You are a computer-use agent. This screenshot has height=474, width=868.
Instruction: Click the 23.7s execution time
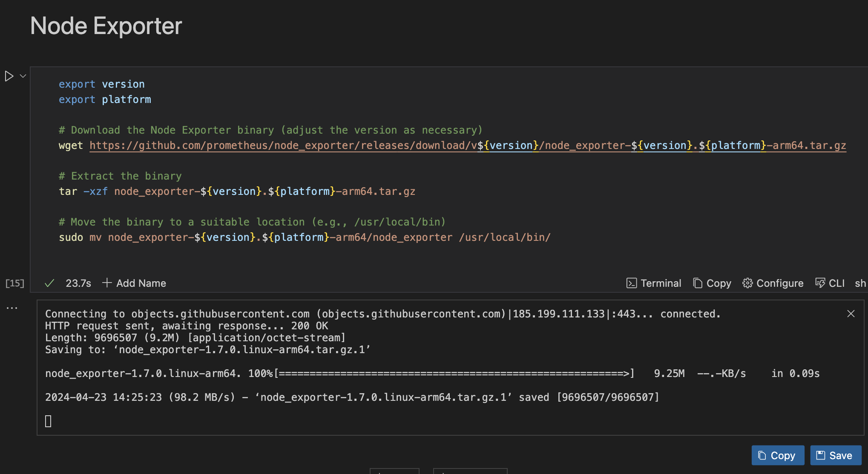(78, 283)
